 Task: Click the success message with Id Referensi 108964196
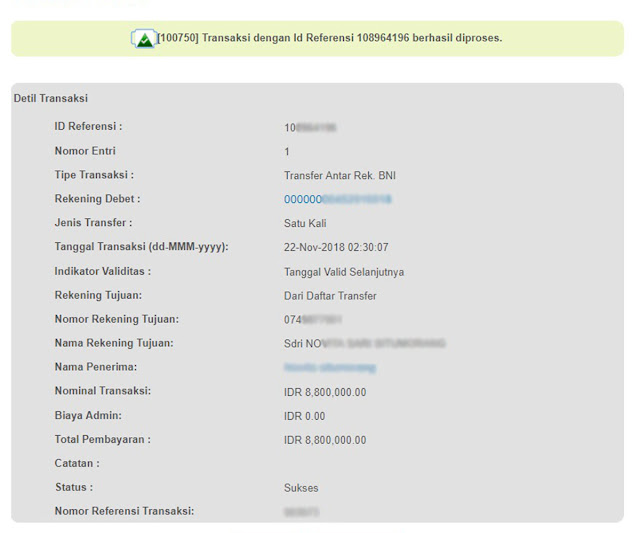click(x=330, y=38)
